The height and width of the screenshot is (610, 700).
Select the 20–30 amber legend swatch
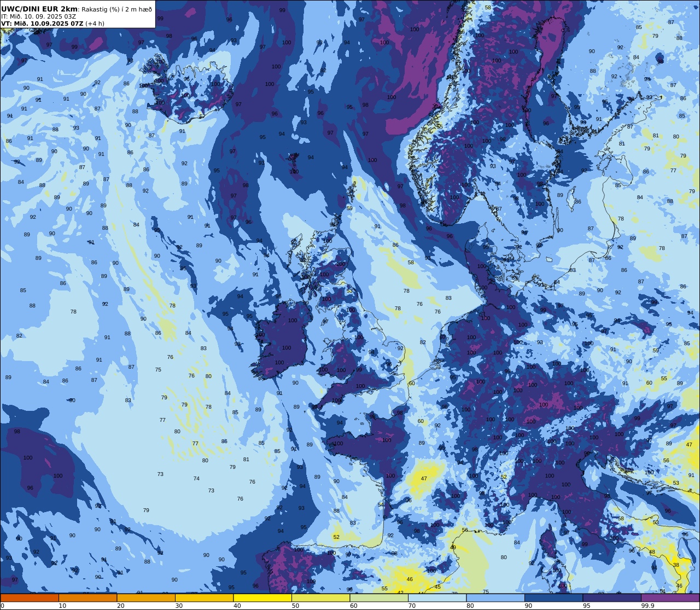146,598
